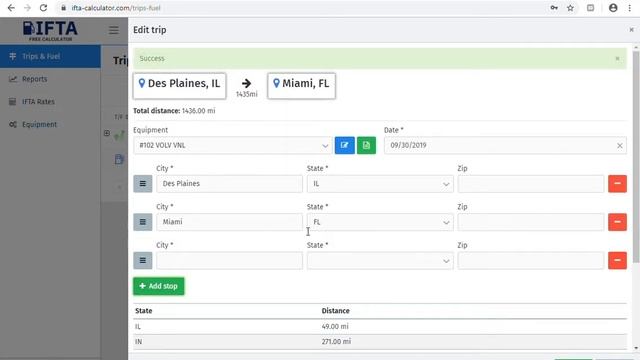Click the browser forward arrow
Screen dimensions: 640x360
27,8
